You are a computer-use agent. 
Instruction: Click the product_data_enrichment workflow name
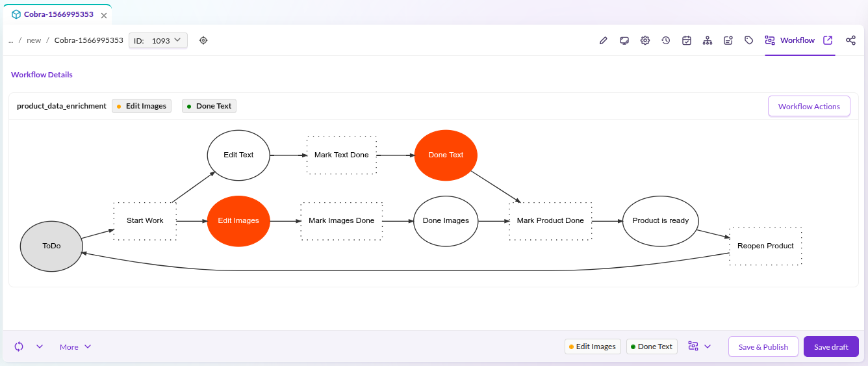[x=61, y=106]
